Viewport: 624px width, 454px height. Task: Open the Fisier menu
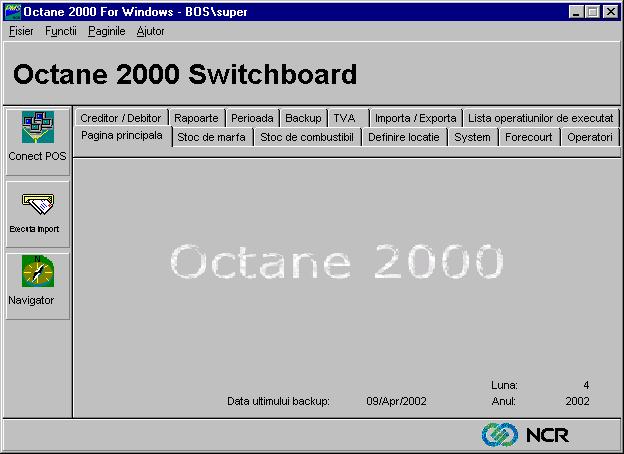pyautogui.click(x=21, y=31)
